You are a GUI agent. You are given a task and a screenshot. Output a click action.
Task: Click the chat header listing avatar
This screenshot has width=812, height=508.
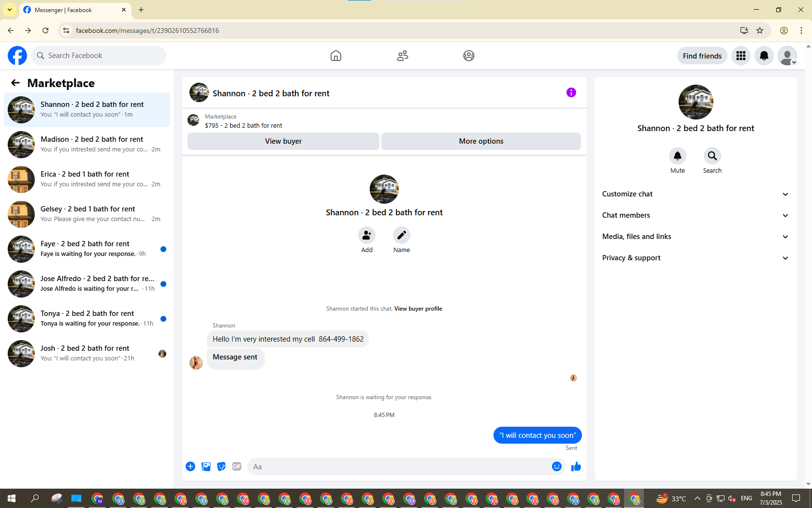(x=199, y=92)
